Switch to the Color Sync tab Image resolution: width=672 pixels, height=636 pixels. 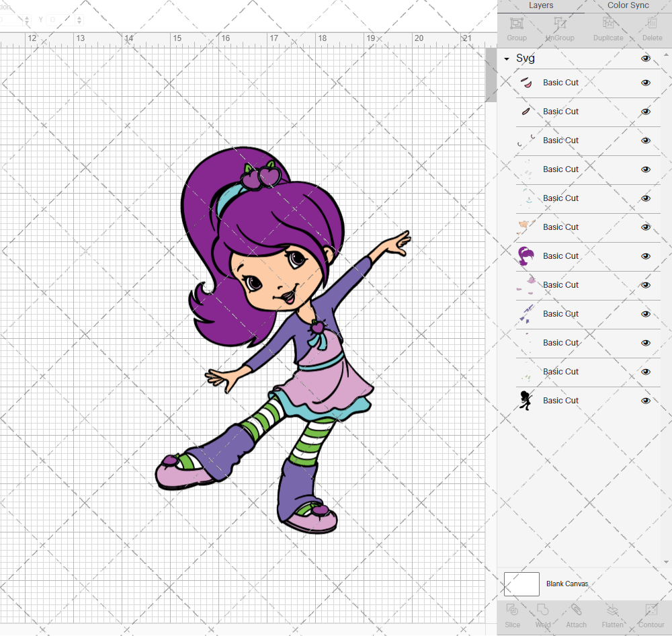pyautogui.click(x=628, y=5)
